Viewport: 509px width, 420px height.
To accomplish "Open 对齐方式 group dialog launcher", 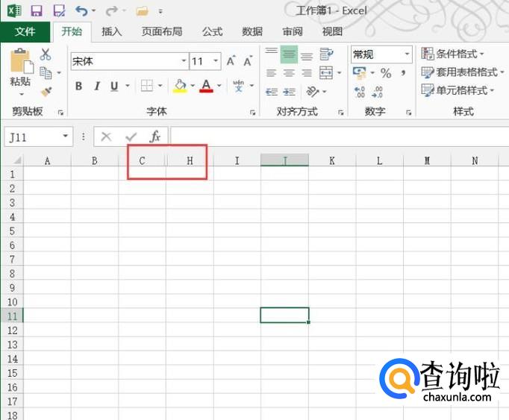I will click(341, 113).
